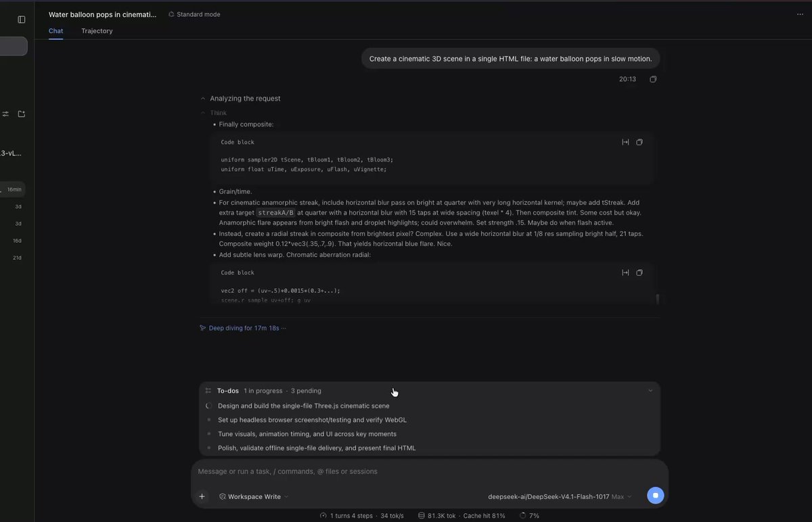Open the filter settings sliders icon
This screenshot has width=812, height=522.
(5, 114)
